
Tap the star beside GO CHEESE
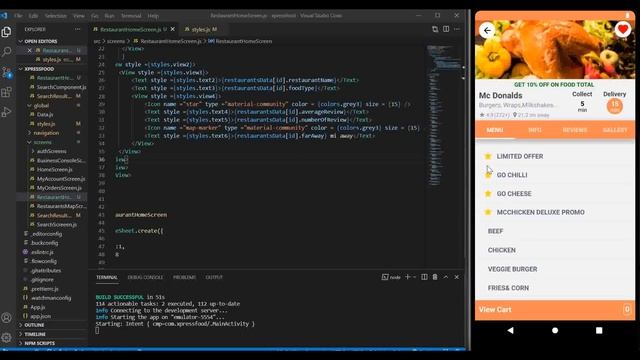pos(488,193)
